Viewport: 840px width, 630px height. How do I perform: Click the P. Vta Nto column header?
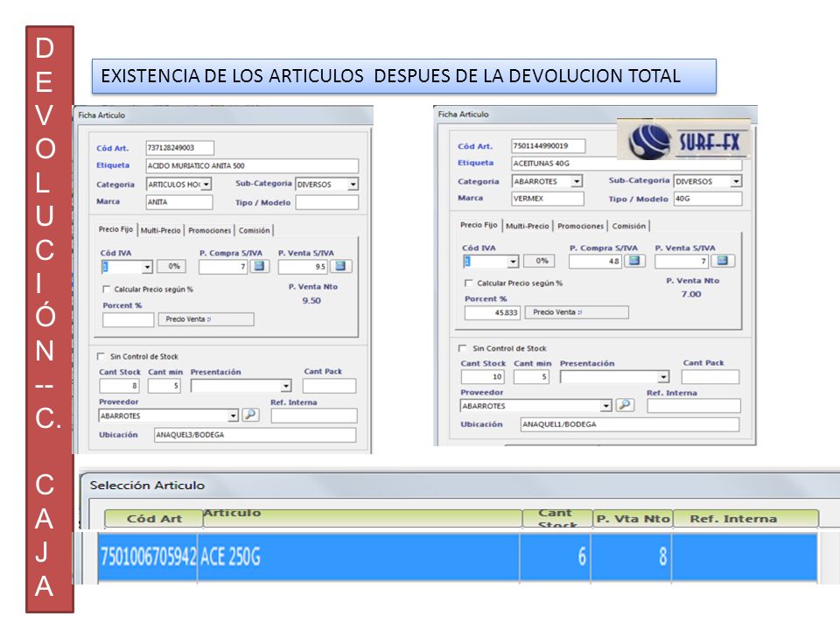pyautogui.click(x=633, y=518)
